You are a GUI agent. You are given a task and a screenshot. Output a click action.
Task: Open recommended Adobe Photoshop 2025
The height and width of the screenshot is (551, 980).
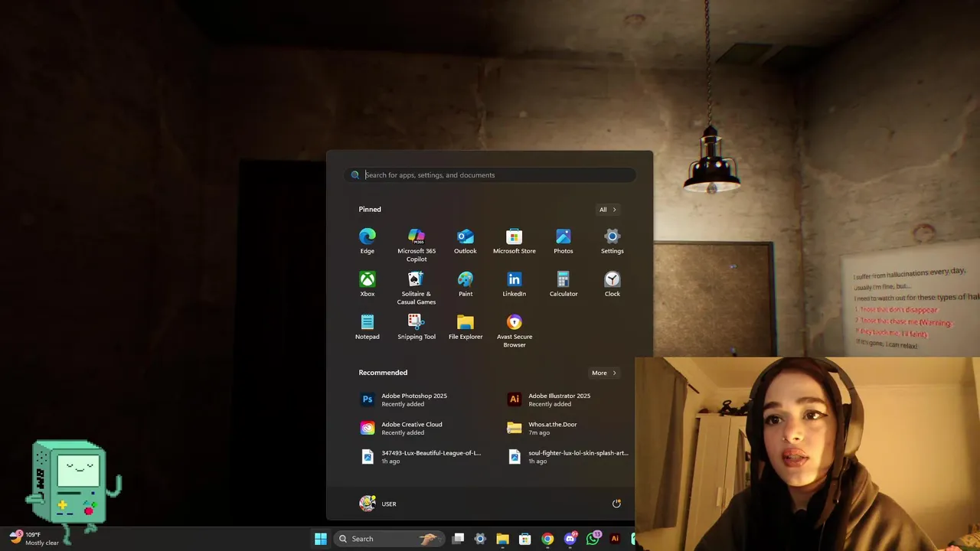(x=417, y=399)
